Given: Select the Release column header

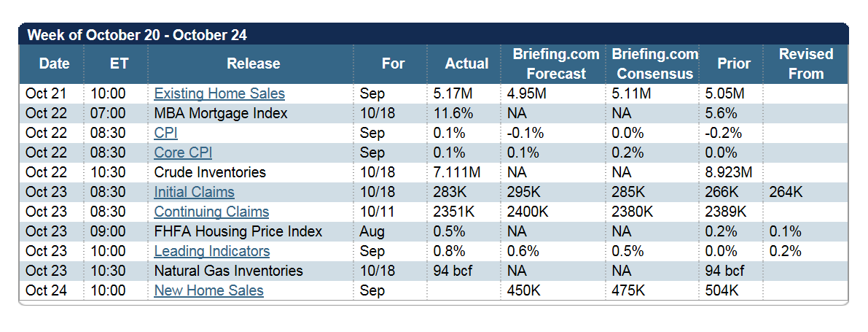Looking at the screenshot, I should (x=253, y=63).
